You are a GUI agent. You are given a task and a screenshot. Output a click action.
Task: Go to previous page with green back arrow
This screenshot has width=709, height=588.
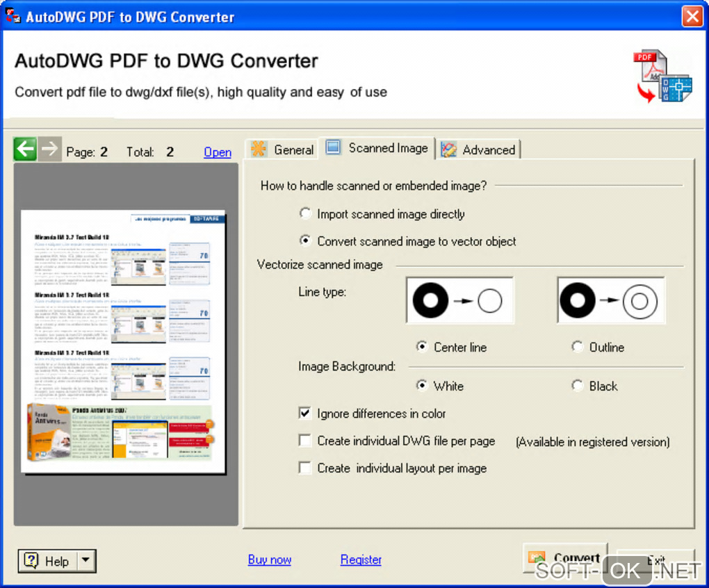click(25, 149)
